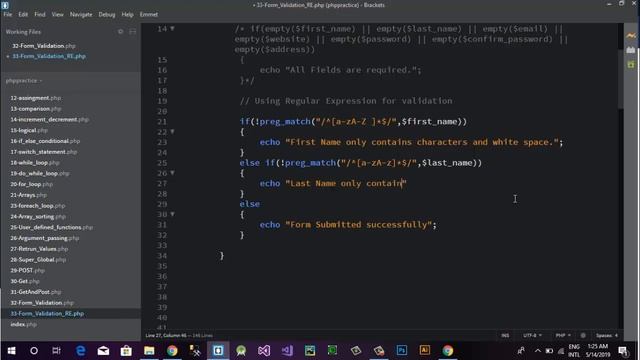Open Visual Studio taskbar icon
The image size is (640, 360).
point(264,351)
